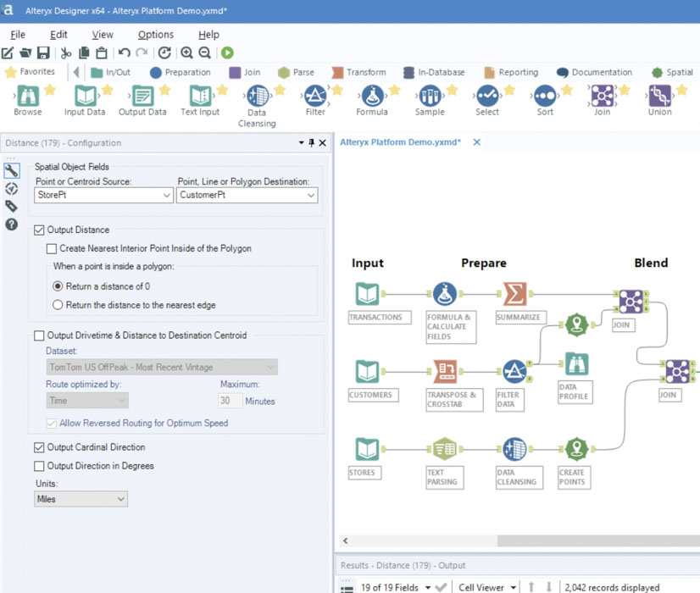Open the Units Miles dropdown

[x=81, y=499]
